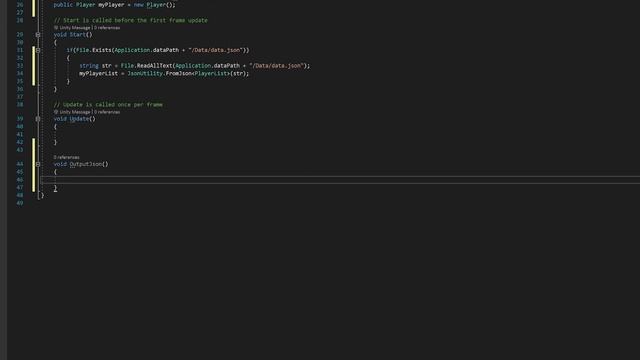Collapse the void OutputJson() method fold toggle
The image size is (640, 360).
38,164
